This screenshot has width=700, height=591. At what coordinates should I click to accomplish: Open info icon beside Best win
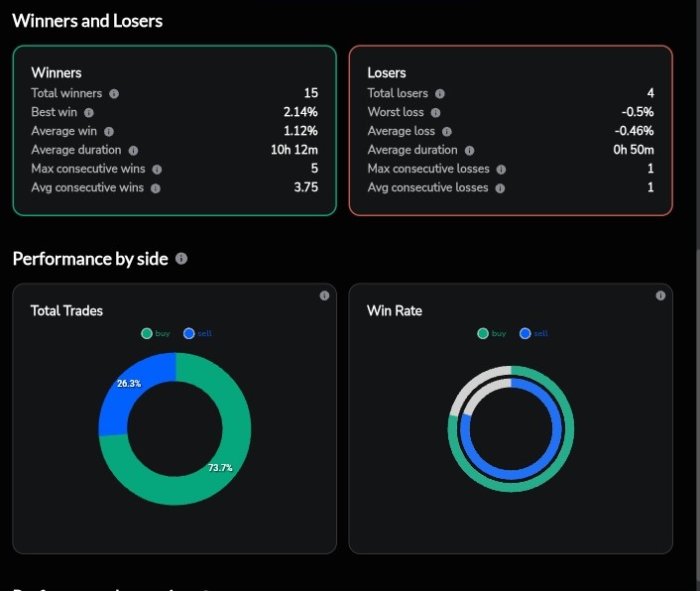coord(89,112)
